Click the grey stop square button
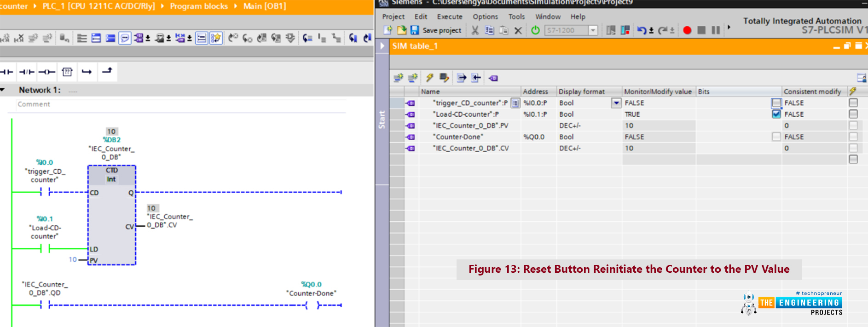The width and height of the screenshot is (868, 327). pos(701,30)
